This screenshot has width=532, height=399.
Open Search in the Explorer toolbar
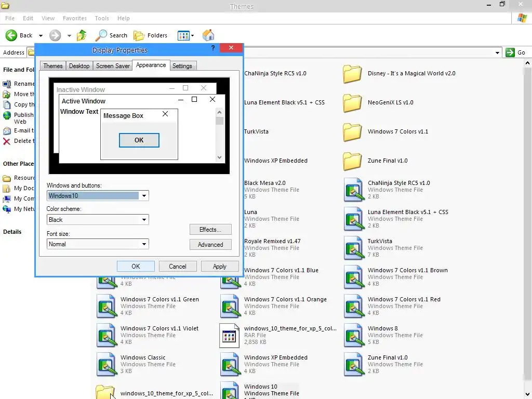(111, 35)
